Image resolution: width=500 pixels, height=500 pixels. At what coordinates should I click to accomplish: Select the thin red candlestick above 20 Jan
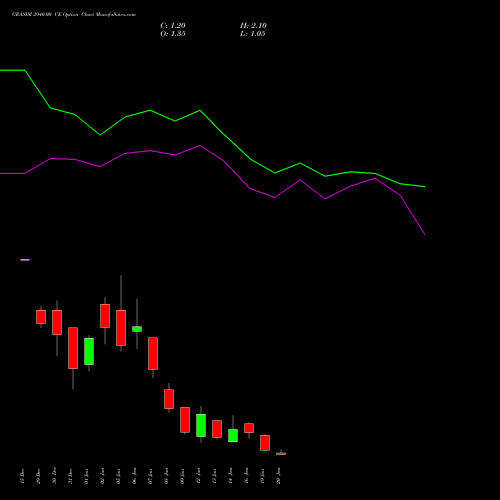click(281, 454)
